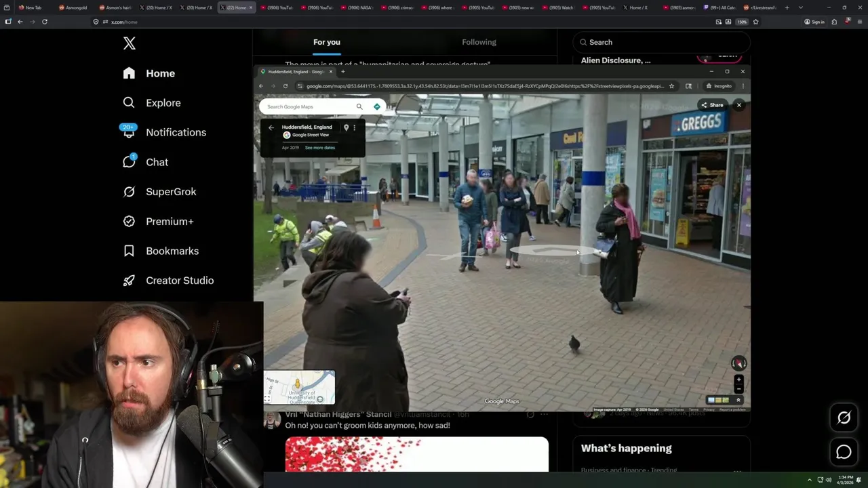Click the Google Maps directions icon

pos(377,106)
